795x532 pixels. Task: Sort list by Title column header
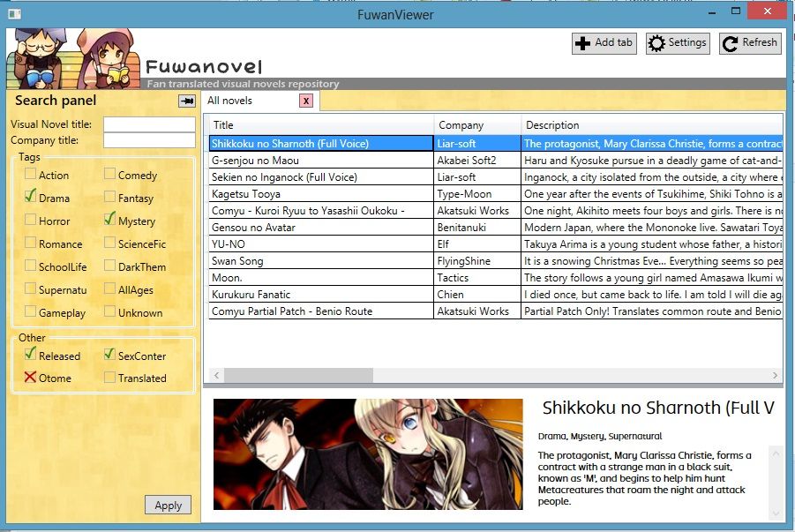pyautogui.click(x=320, y=125)
